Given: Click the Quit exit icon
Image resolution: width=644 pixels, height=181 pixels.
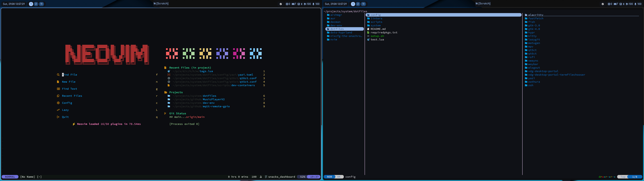Looking at the screenshot, I should click(58, 117).
